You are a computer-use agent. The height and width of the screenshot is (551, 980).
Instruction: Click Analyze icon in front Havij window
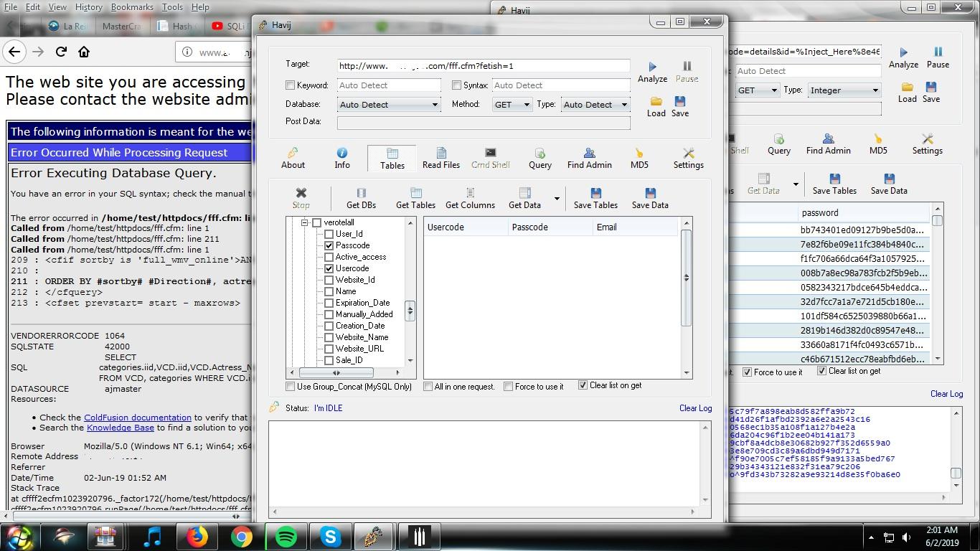coord(652,67)
